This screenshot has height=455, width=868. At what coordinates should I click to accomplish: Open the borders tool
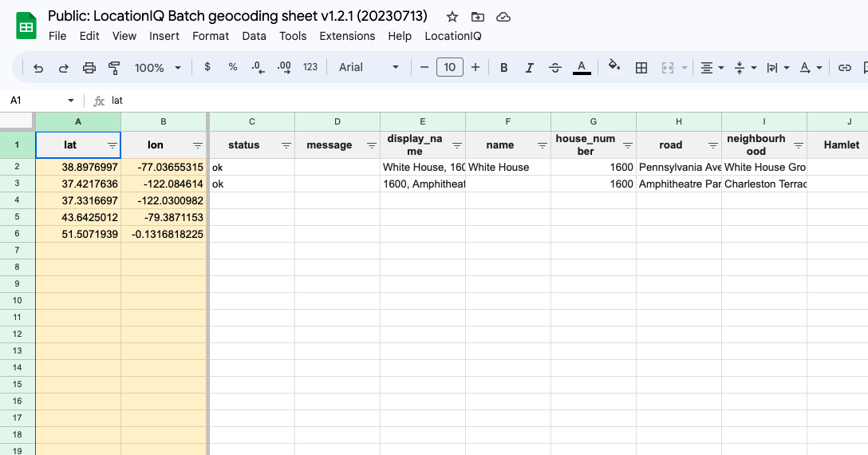pyautogui.click(x=641, y=68)
